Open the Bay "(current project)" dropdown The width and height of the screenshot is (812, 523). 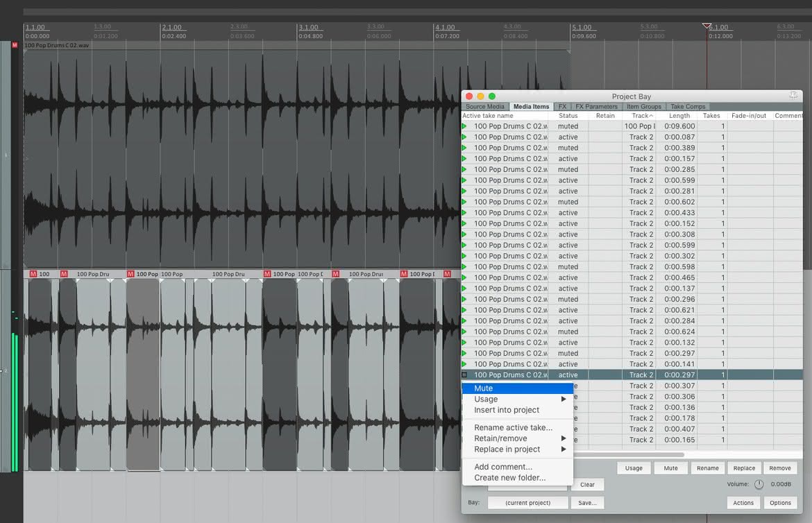point(527,503)
